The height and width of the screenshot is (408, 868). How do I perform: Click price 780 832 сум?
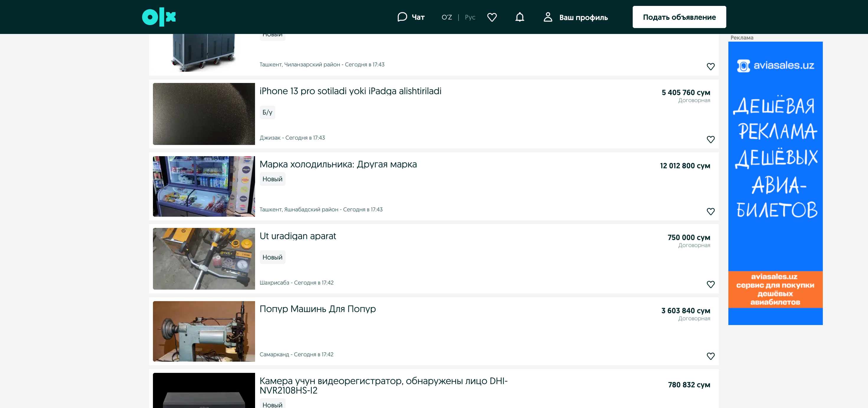point(689,385)
